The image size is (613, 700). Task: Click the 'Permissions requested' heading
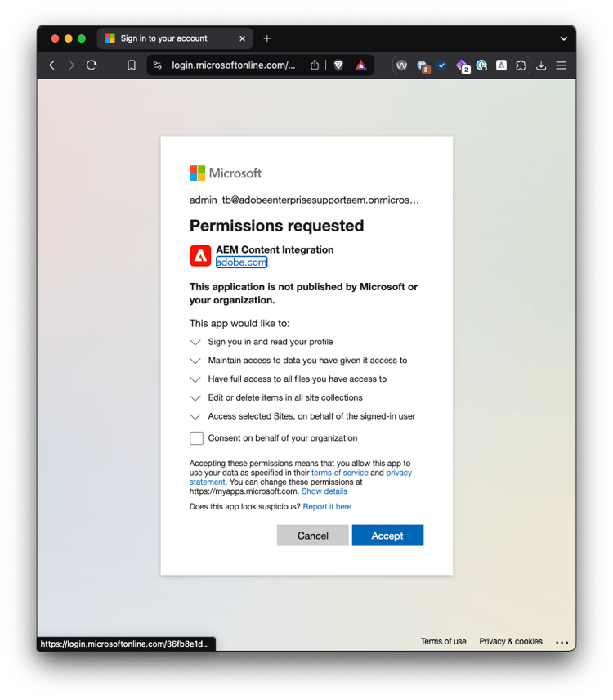coord(276,226)
